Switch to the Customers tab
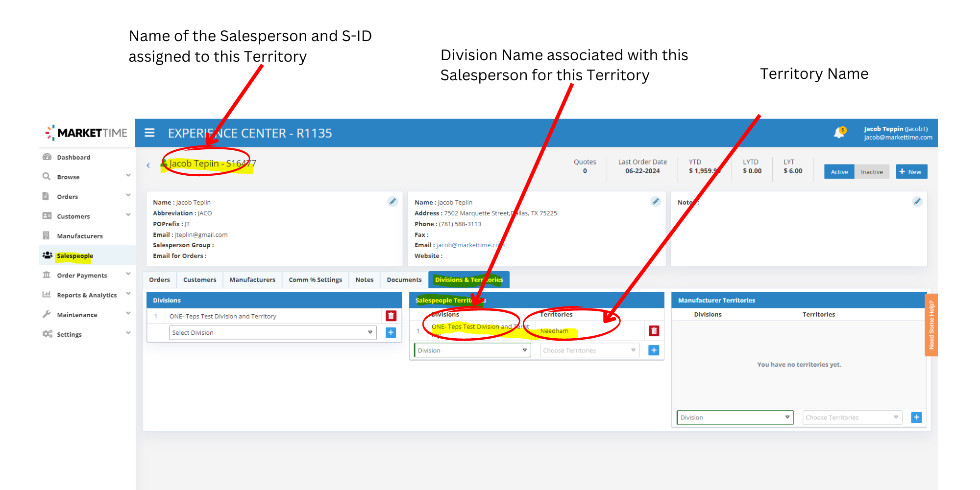Image resolution: width=980 pixels, height=490 pixels. pyautogui.click(x=199, y=280)
